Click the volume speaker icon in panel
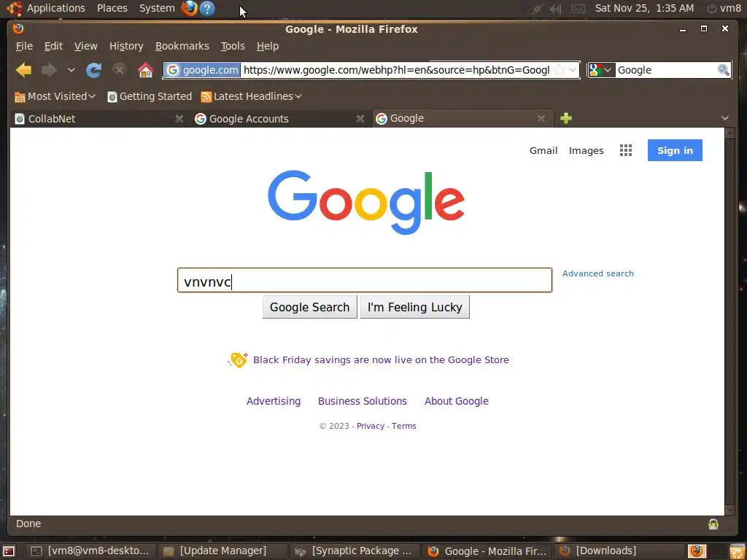 [555, 9]
